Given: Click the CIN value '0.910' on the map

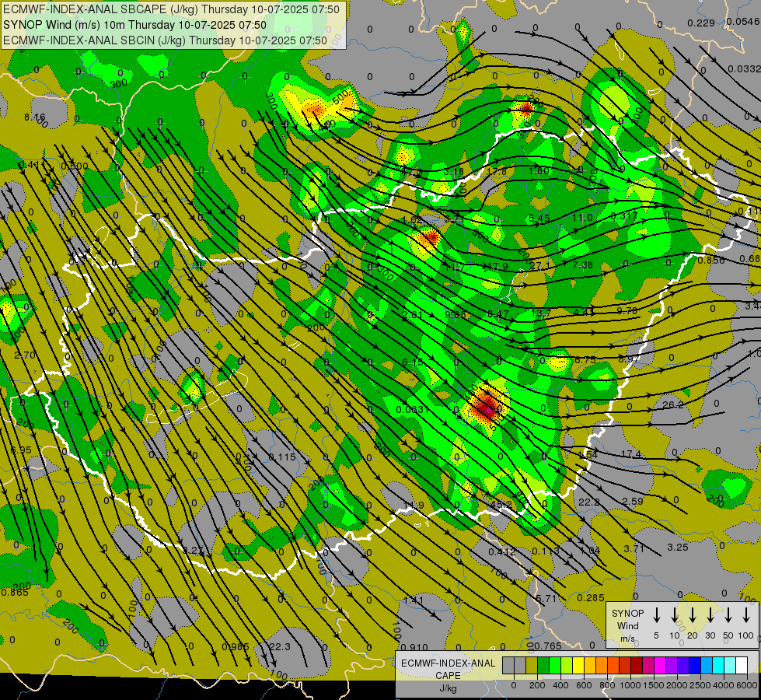Looking at the screenshot, I should pos(414,647).
